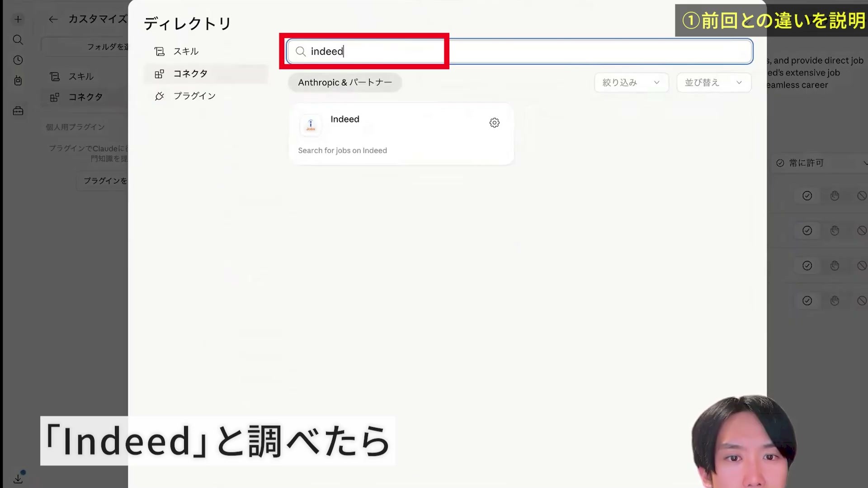Select block option in fourth permission row

pos(862,301)
